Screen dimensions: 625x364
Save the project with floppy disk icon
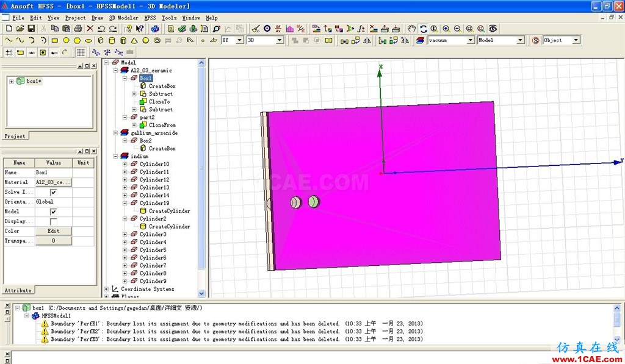[x=31, y=29]
